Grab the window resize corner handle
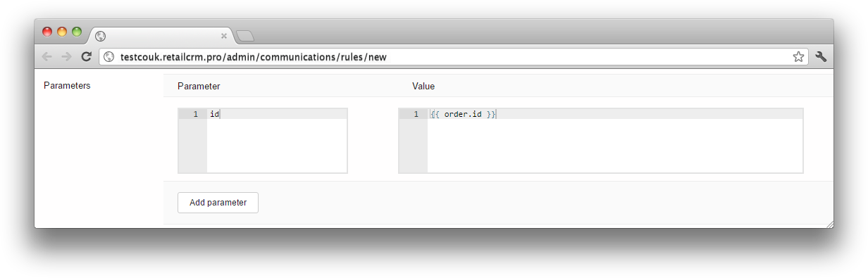The image size is (868, 278). [829, 224]
